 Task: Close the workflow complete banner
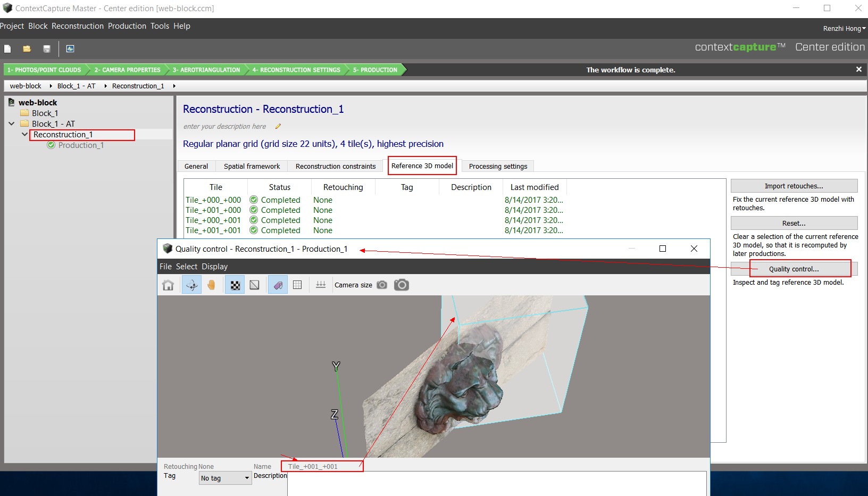pyautogui.click(x=858, y=70)
